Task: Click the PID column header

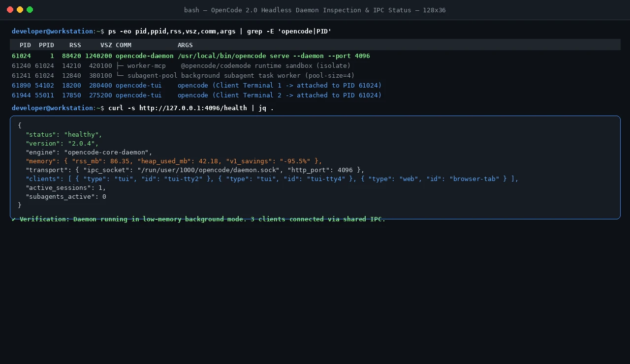Action: coord(25,45)
